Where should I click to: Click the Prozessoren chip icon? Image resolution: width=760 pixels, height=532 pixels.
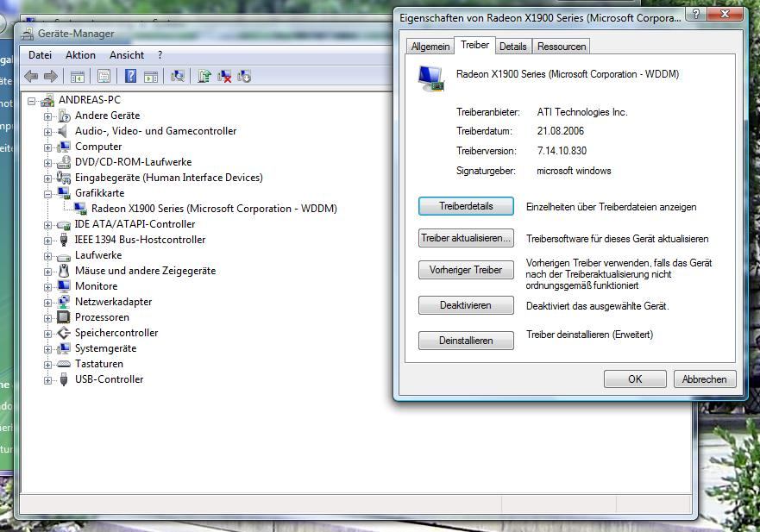click(x=64, y=317)
